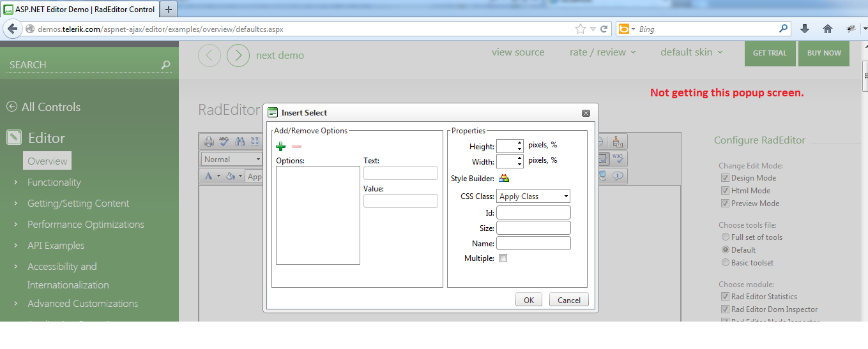Click the Width stepper down arrow

point(519,165)
